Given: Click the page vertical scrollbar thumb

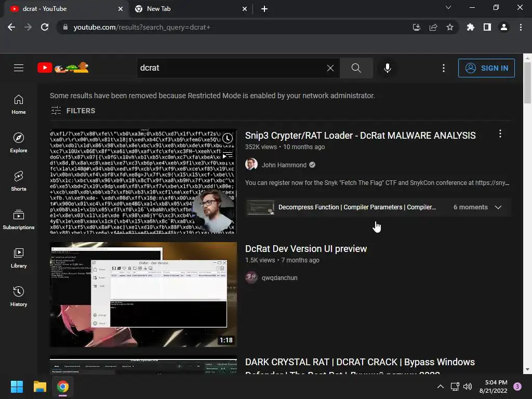Looking at the screenshot, I should point(527,83).
